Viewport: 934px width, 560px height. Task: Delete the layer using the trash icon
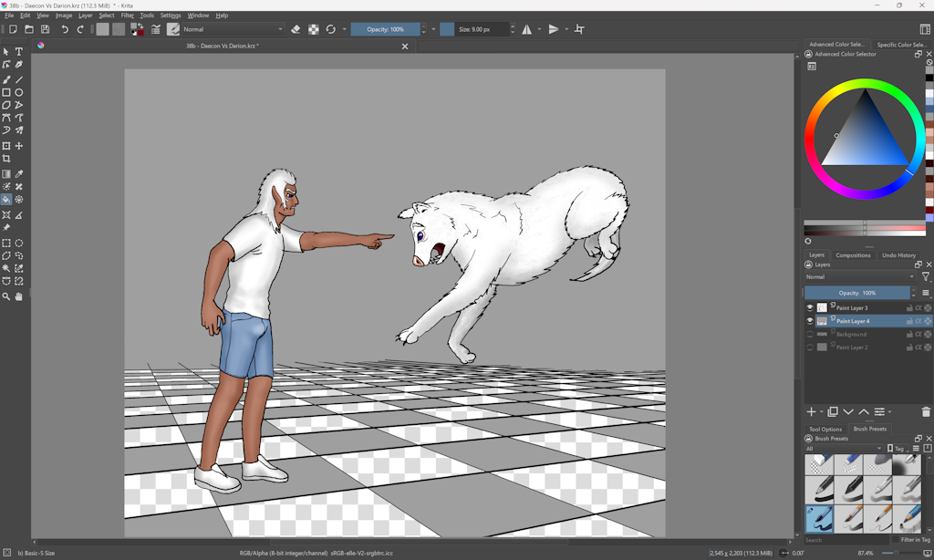pos(926,412)
